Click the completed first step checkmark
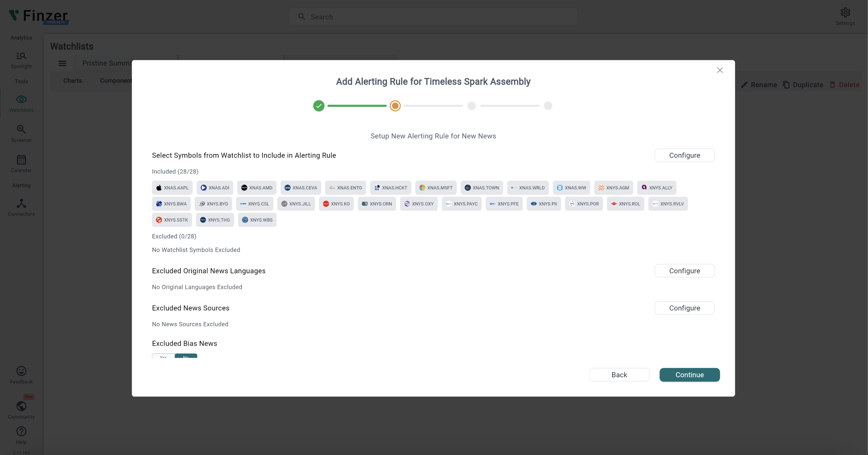The image size is (868, 455). (x=319, y=106)
